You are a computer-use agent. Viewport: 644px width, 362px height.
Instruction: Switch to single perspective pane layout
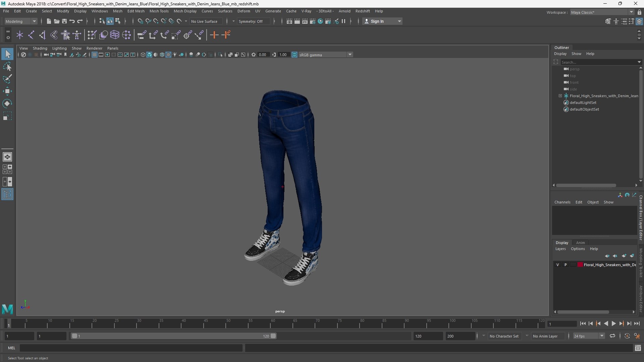click(x=7, y=157)
